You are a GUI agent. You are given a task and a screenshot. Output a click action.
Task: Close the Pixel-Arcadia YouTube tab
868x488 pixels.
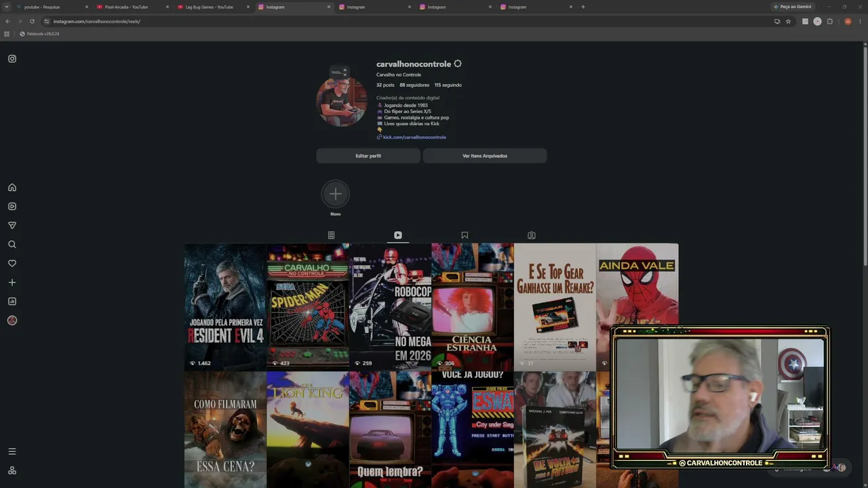tap(167, 7)
